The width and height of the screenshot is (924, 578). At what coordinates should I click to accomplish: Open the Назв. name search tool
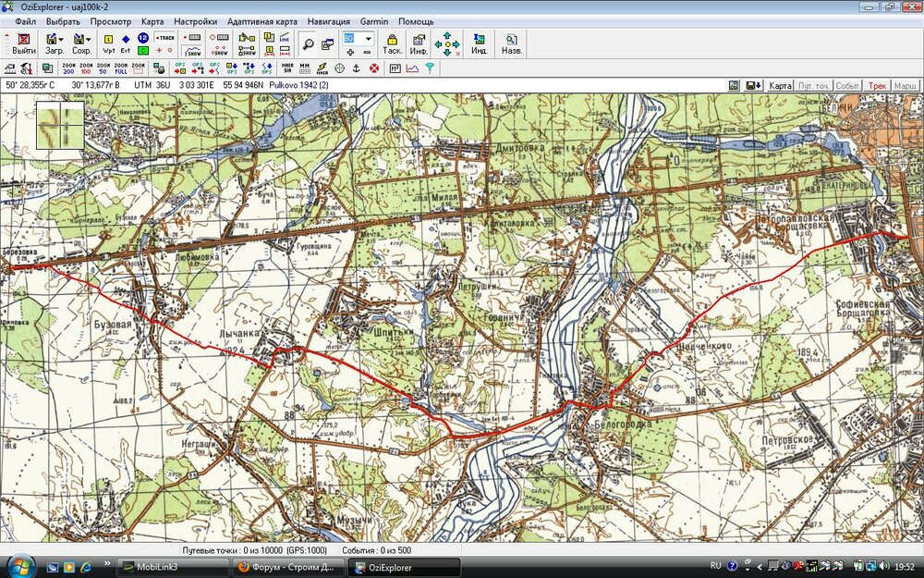[x=511, y=43]
